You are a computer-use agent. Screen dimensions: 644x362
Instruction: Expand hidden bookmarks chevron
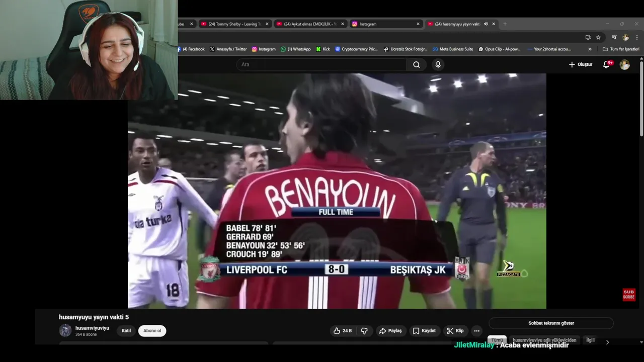590,49
